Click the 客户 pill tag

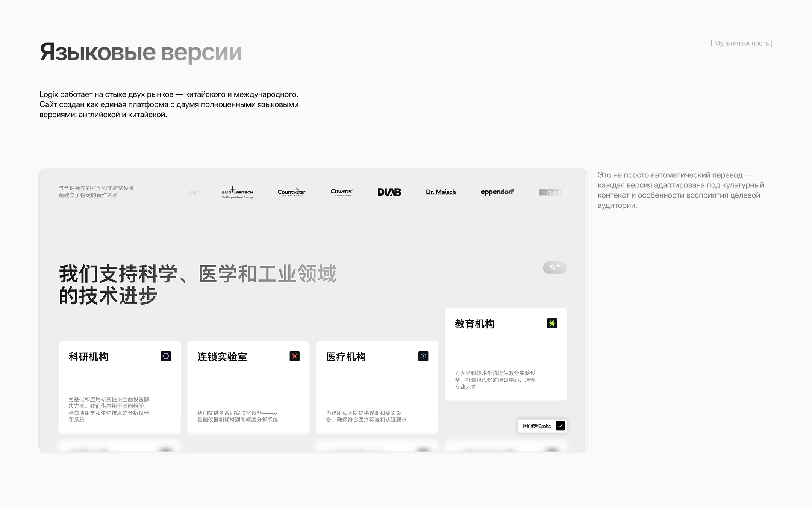[554, 267]
